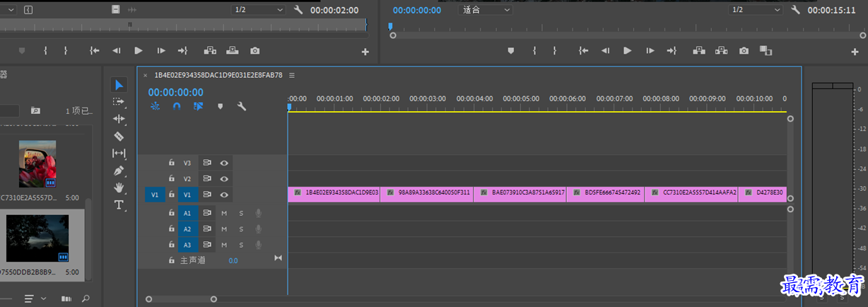The height and width of the screenshot is (307, 868).
Task: Open comparison view in program monitor
Action: coord(766,50)
